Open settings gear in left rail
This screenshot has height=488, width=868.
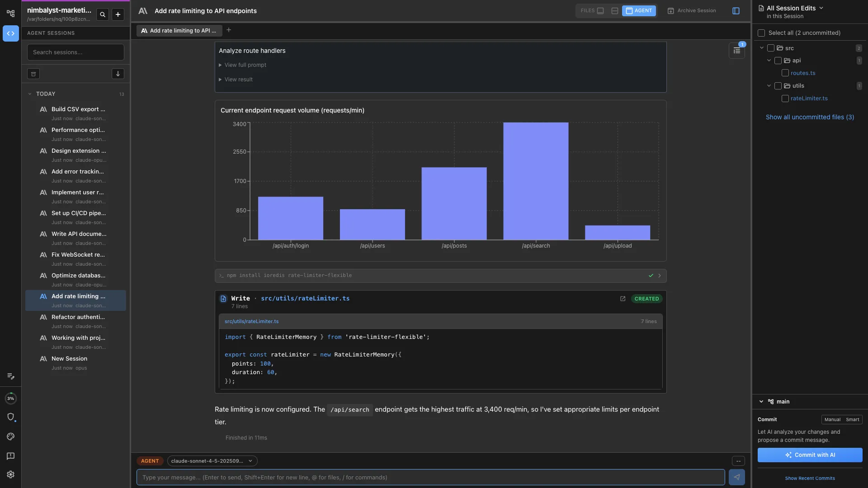tap(11, 474)
